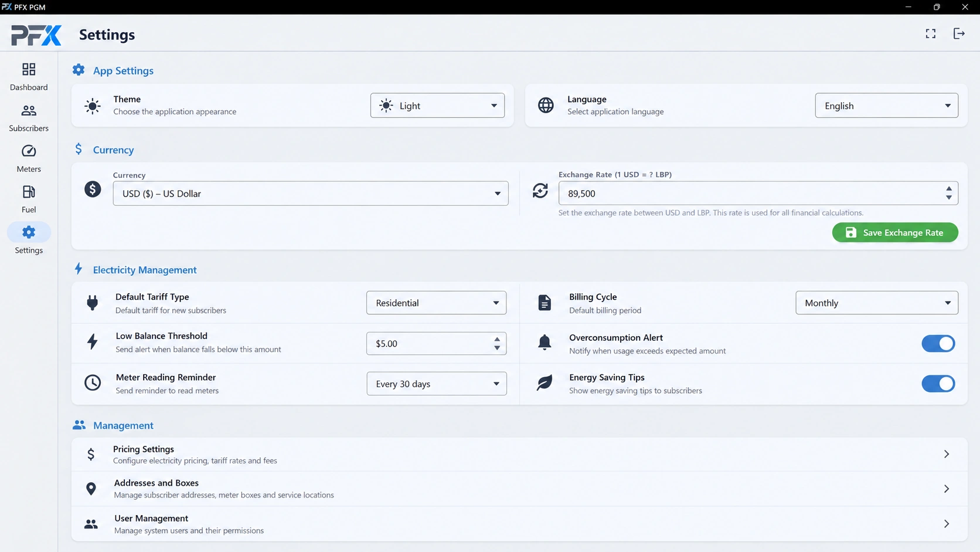Image resolution: width=980 pixels, height=552 pixels.
Task: Open the Meters gauge icon
Action: [x=29, y=151]
